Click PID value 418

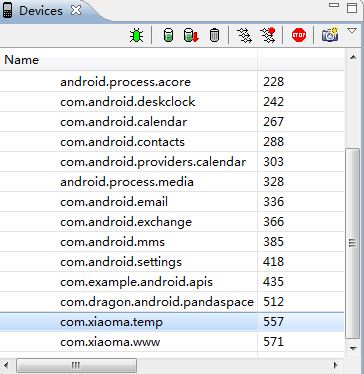point(273,262)
